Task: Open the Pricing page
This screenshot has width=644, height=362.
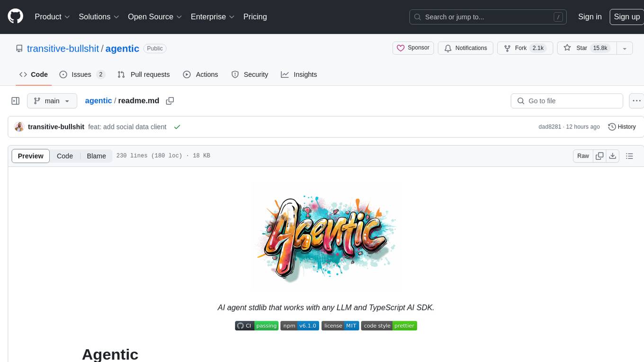Action: pyautogui.click(x=255, y=17)
